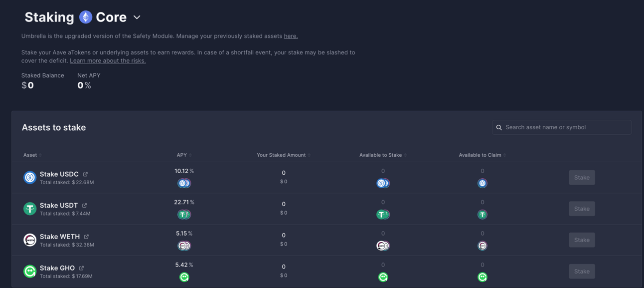Open external link icon beside Stake USDC
Image resolution: width=644 pixels, height=288 pixels.
[85, 174]
